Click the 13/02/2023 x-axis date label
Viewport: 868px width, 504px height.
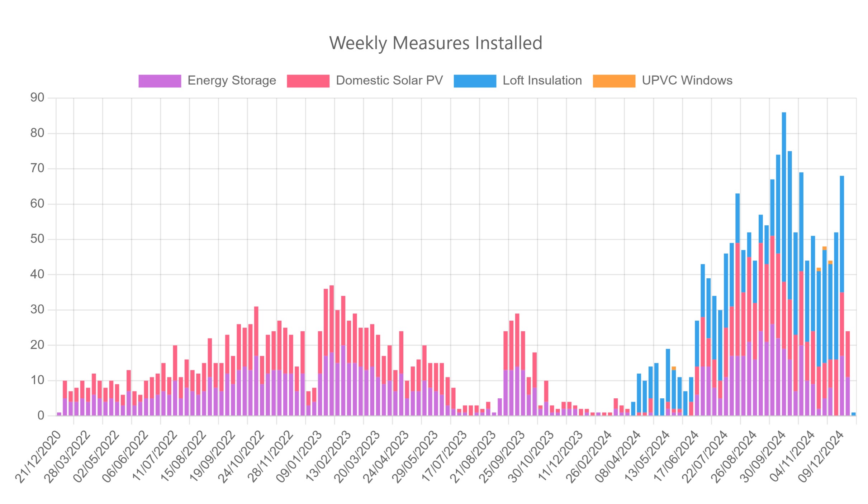(328, 457)
